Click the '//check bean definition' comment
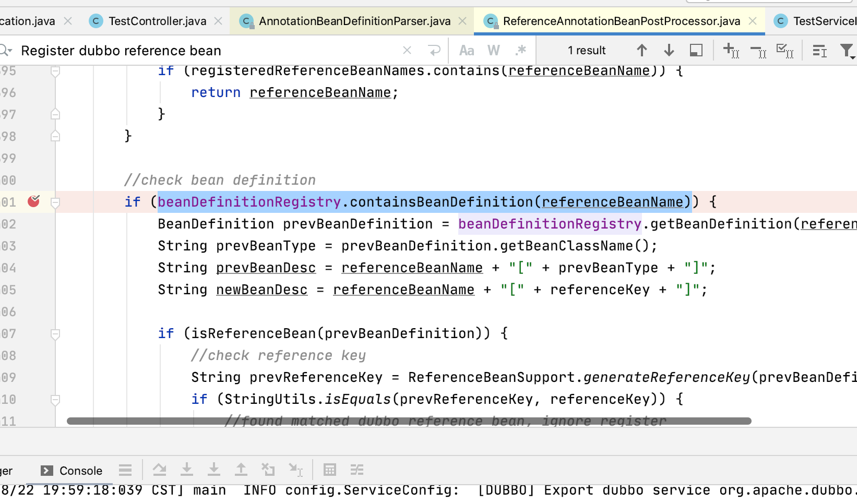 pyautogui.click(x=220, y=180)
